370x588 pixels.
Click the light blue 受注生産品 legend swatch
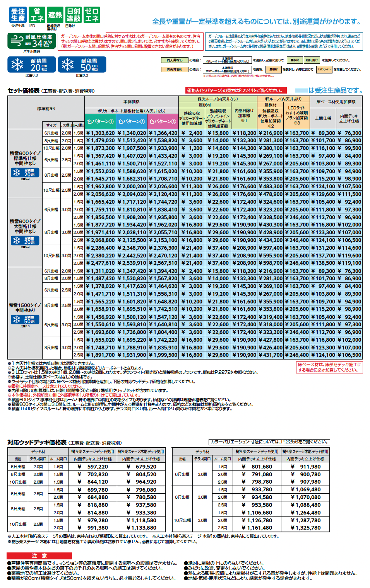tap(301, 90)
